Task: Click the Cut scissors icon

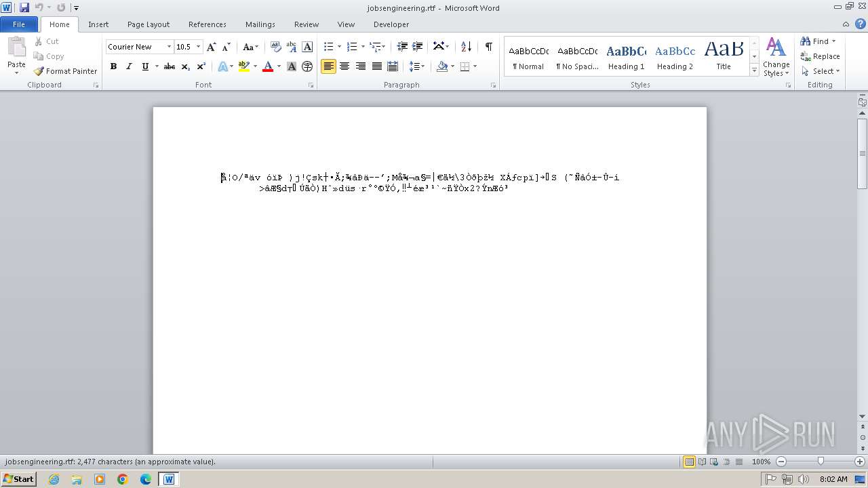Action: point(39,41)
